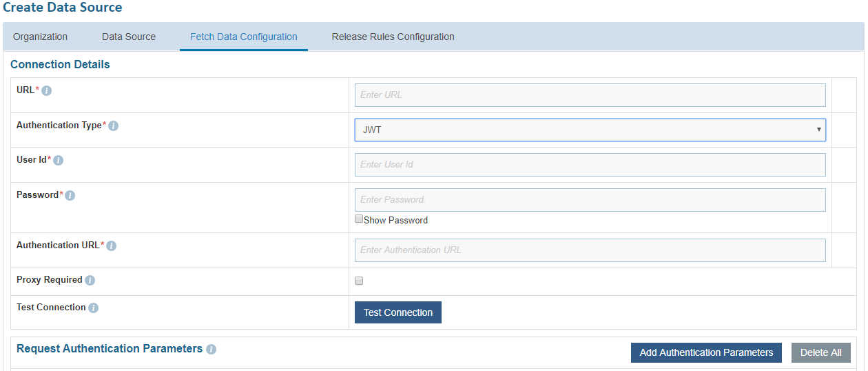
Task: Focus the Enter URL input field
Action: tap(590, 95)
